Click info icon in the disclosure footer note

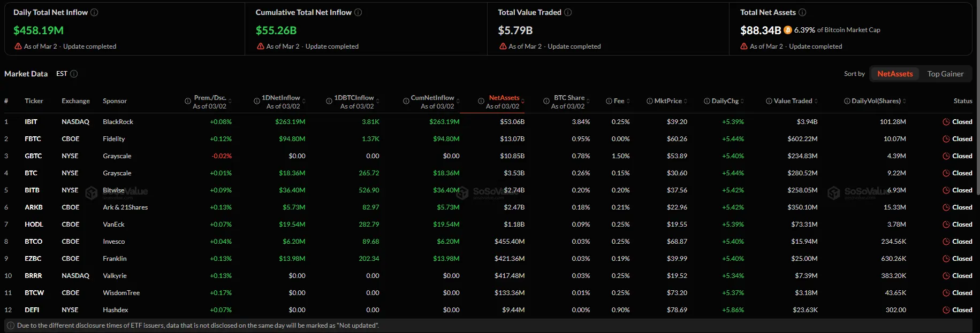coord(11,326)
